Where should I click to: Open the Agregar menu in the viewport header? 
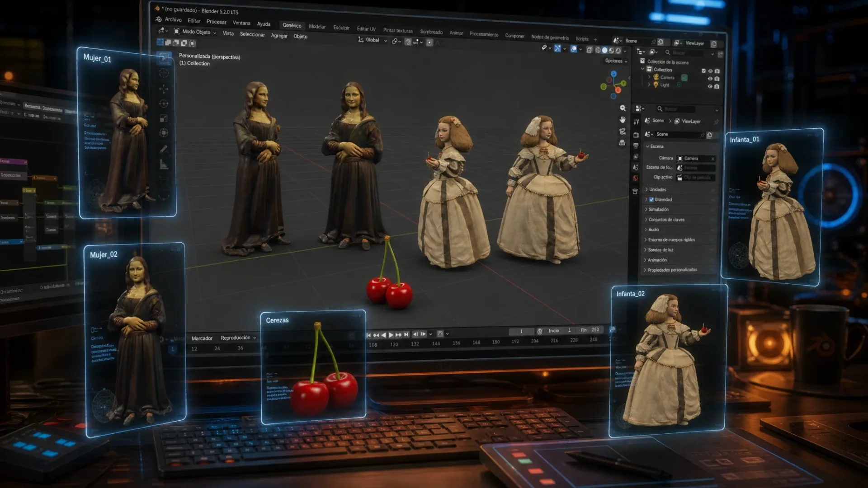click(x=279, y=35)
